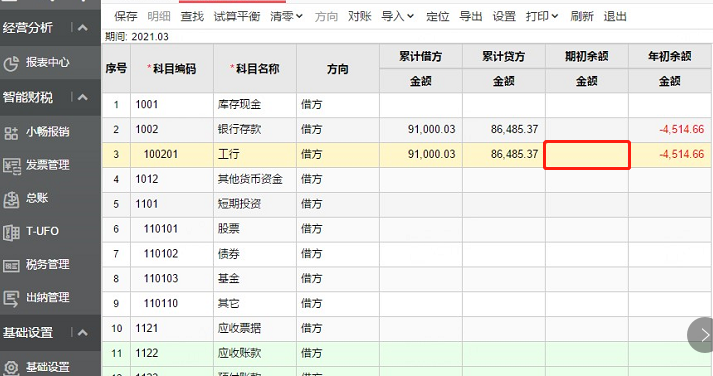Click 导出 in the toolbar
713x376 pixels.
coord(471,16)
